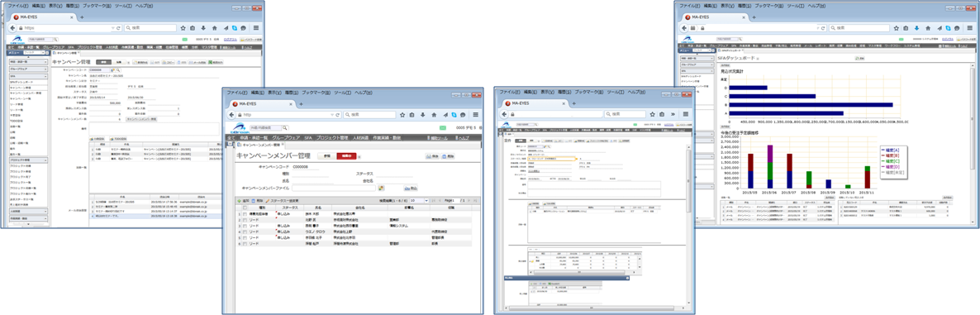The width and height of the screenshot is (980, 315).
Task: Click the file browse icon next to キャンペーンメンバーファイル field
Action: click(381, 188)
